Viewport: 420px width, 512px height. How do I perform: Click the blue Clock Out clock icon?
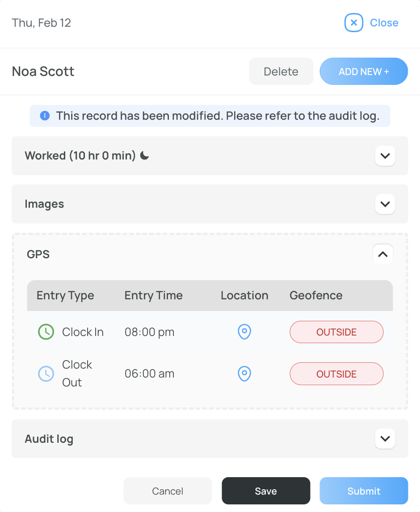46,374
